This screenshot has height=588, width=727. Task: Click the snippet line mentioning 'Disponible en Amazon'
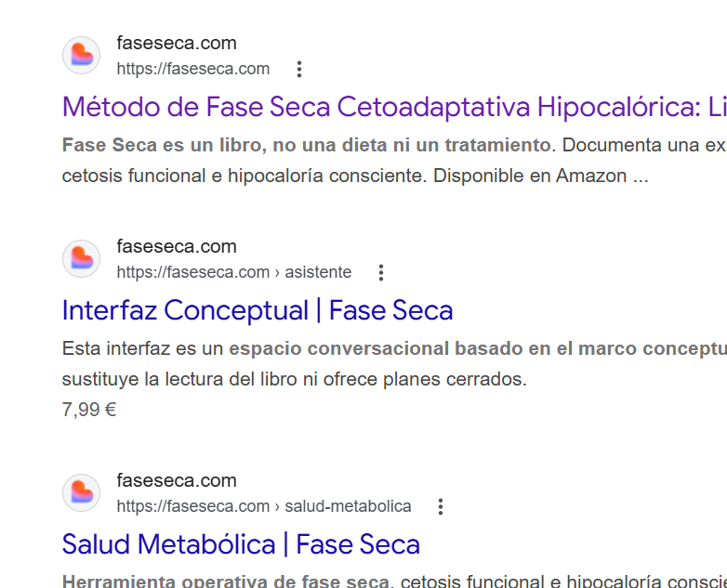pos(355,176)
